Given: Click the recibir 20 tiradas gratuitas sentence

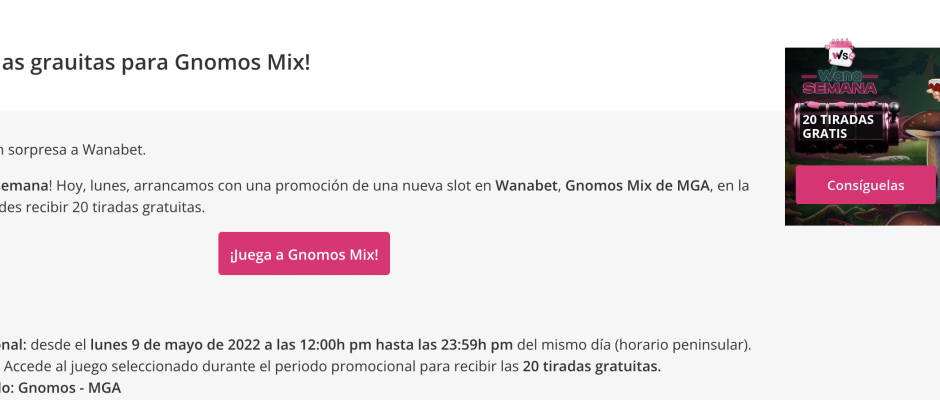Looking at the screenshot, I should (103, 207).
